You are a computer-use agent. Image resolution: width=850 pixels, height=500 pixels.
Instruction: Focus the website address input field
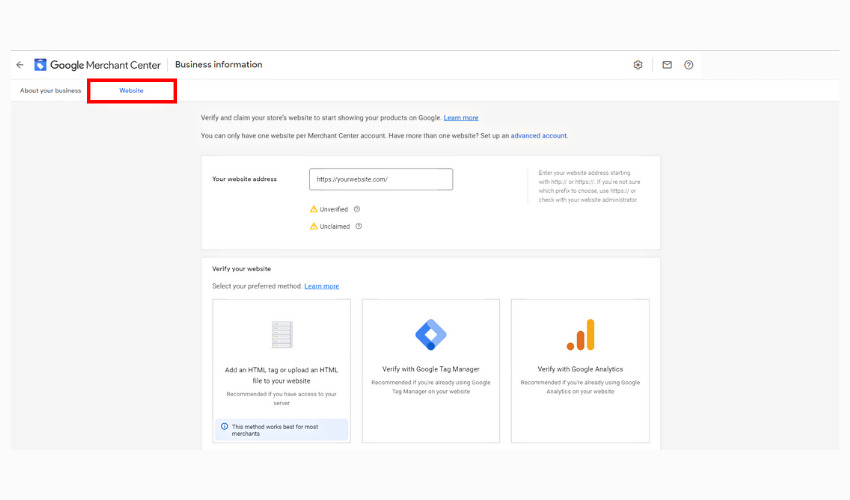tap(381, 179)
